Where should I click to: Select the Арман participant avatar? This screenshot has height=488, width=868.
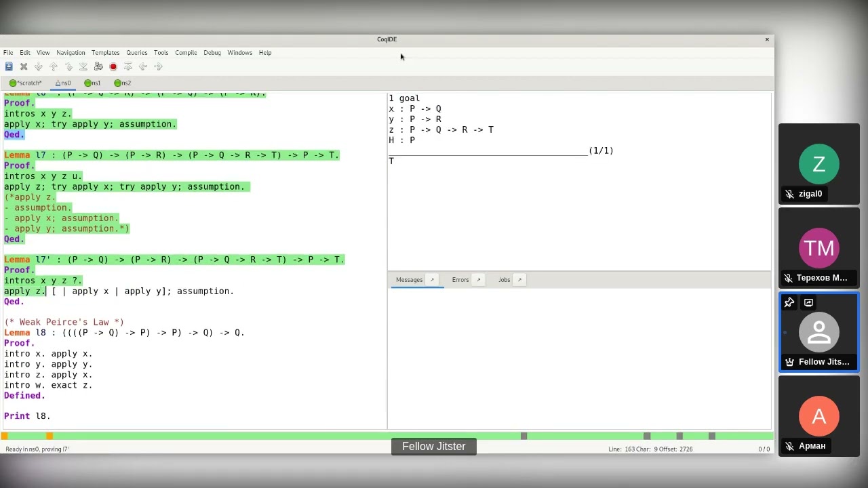point(818,416)
